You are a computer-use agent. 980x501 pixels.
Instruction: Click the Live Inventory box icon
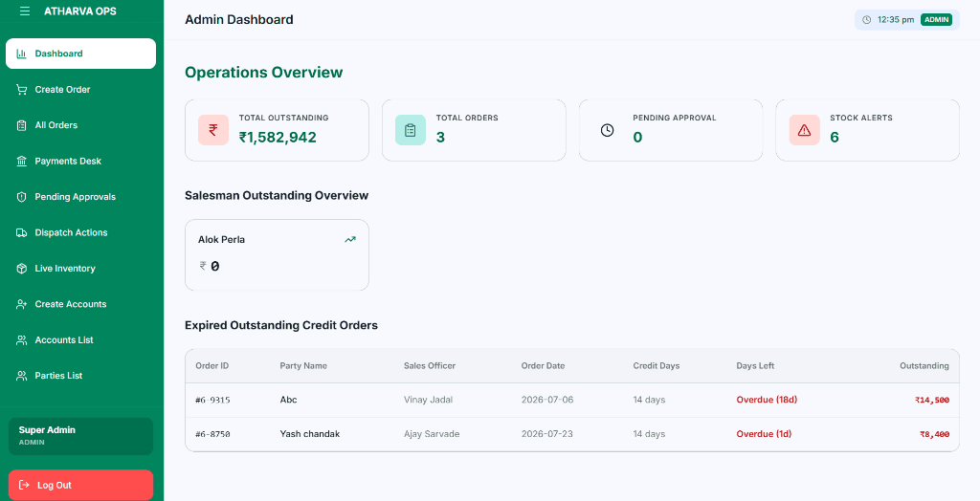(x=21, y=269)
